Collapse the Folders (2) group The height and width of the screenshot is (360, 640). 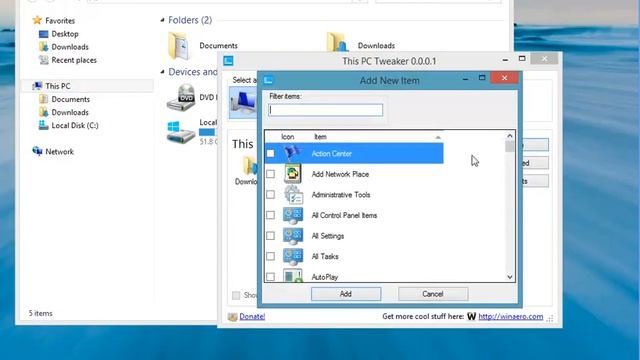(162, 20)
